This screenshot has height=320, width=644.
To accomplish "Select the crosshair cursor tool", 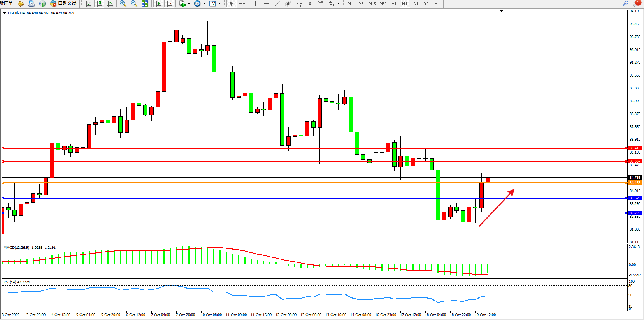I will [242, 3].
